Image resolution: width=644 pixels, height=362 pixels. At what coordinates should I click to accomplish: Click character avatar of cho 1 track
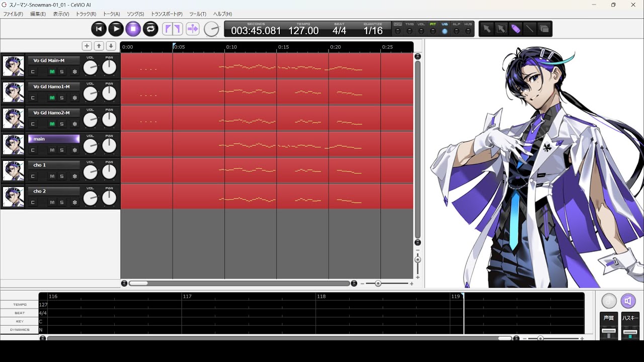point(13,170)
